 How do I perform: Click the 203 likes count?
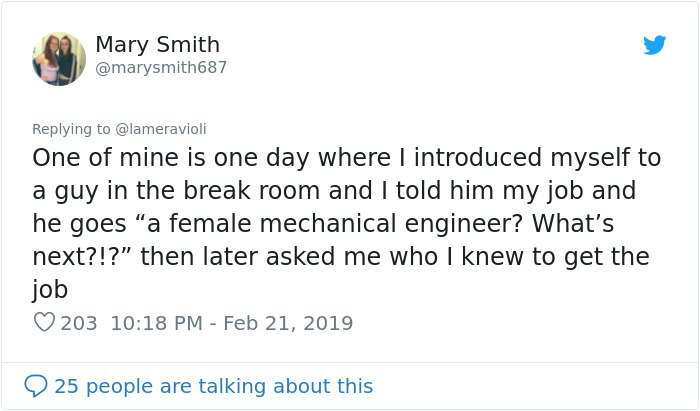79,323
